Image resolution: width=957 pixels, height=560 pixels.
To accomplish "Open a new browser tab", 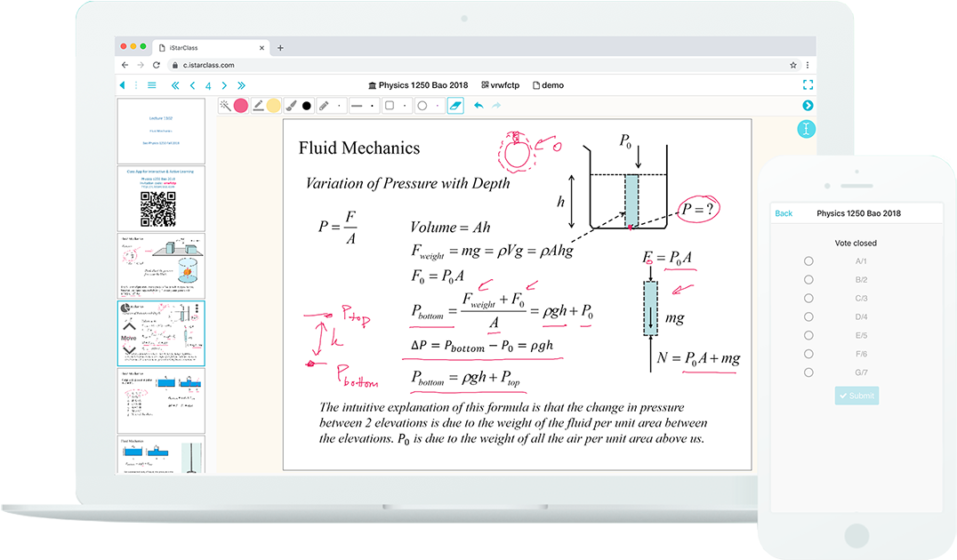I will (280, 48).
